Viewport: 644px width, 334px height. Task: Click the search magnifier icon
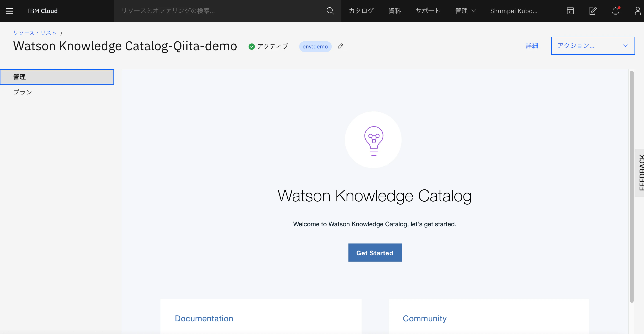[x=330, y=11]
